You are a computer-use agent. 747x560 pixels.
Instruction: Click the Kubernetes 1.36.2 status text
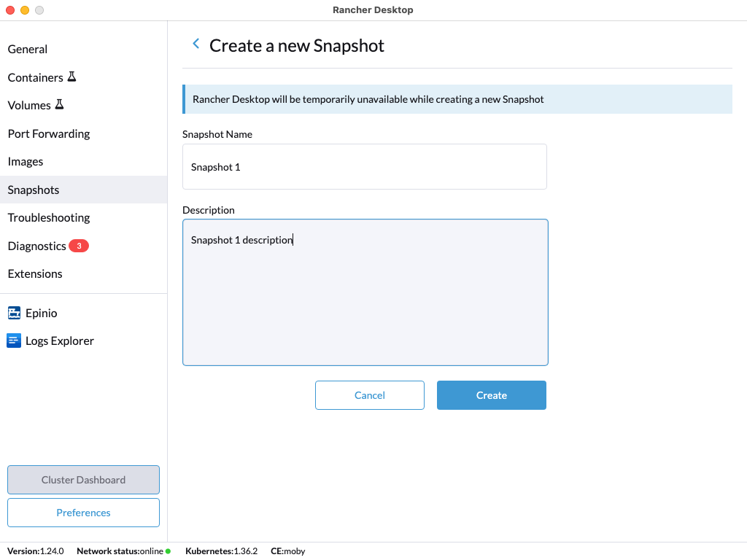[x=221, y=551]
